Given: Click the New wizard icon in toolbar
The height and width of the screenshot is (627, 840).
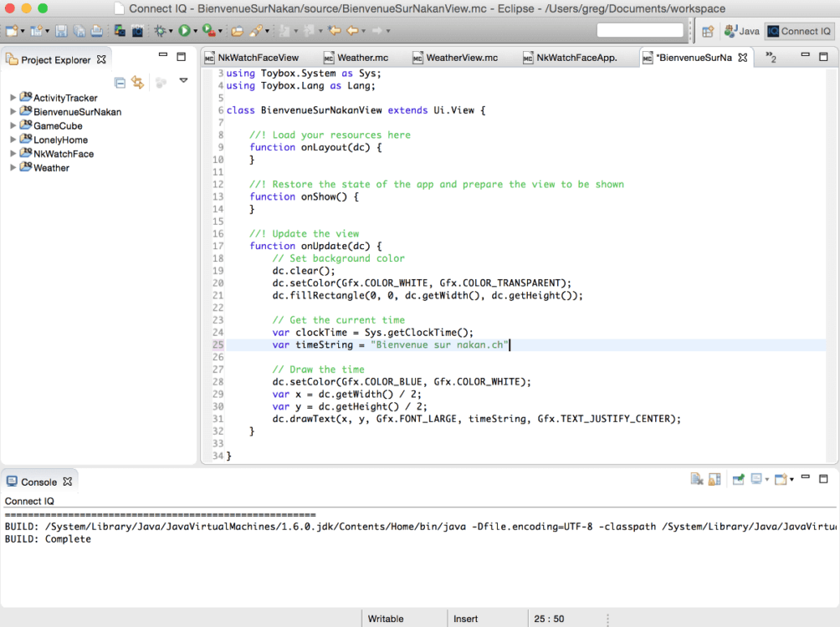Looking at the screenshot, I should [x=12, y=31].
